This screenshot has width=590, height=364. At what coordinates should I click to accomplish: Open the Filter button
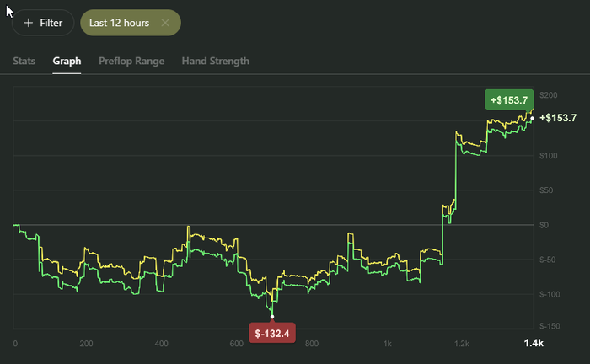[43, 23]
